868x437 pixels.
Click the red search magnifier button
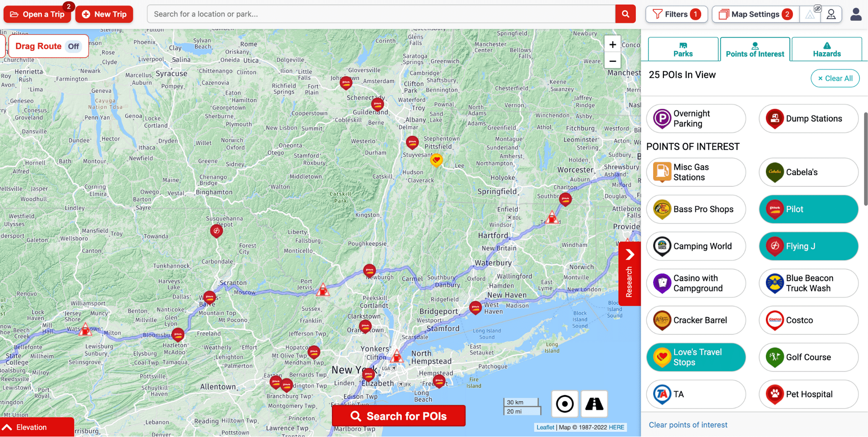point(625,14)
